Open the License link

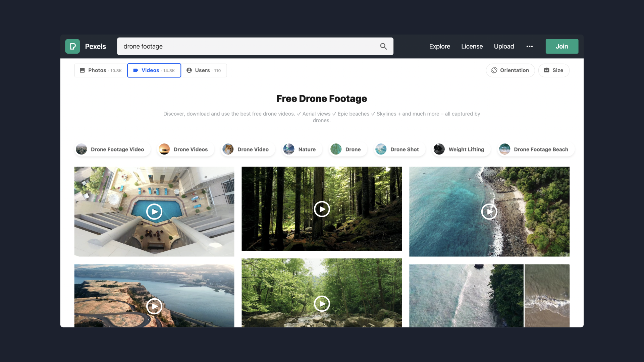(472, 46)
